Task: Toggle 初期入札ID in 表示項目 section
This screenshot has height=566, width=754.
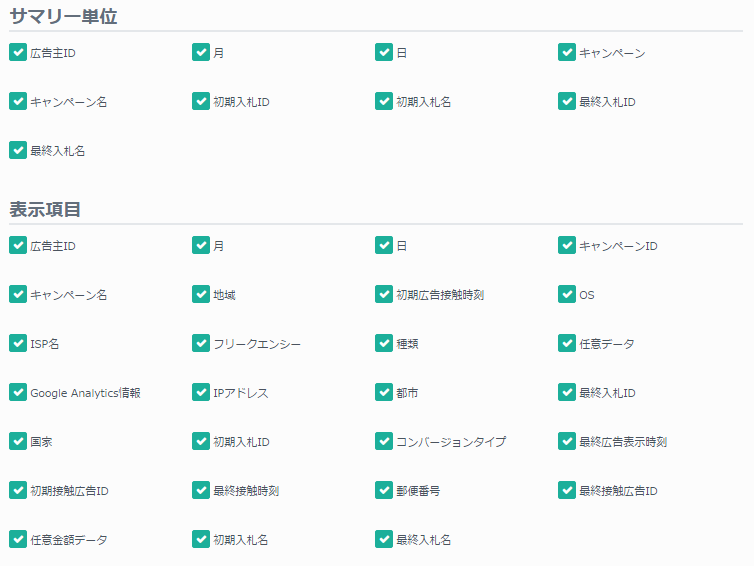Action: (x=201, y=441)
